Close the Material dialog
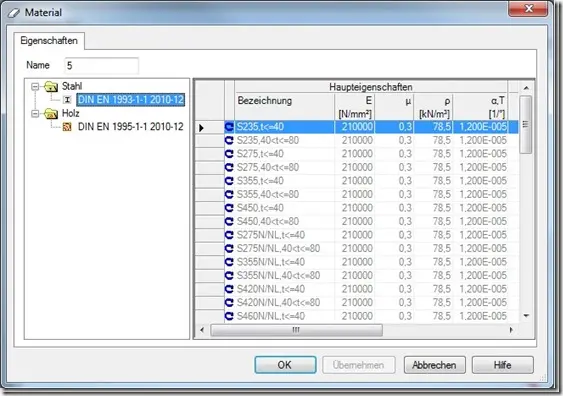This screenshot has height=396, width=563. pyautogui.click(x=528, y=9)
